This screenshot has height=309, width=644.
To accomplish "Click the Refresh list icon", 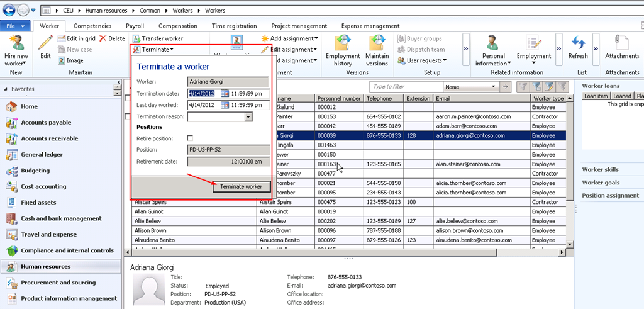I will (x=577, y=43).
